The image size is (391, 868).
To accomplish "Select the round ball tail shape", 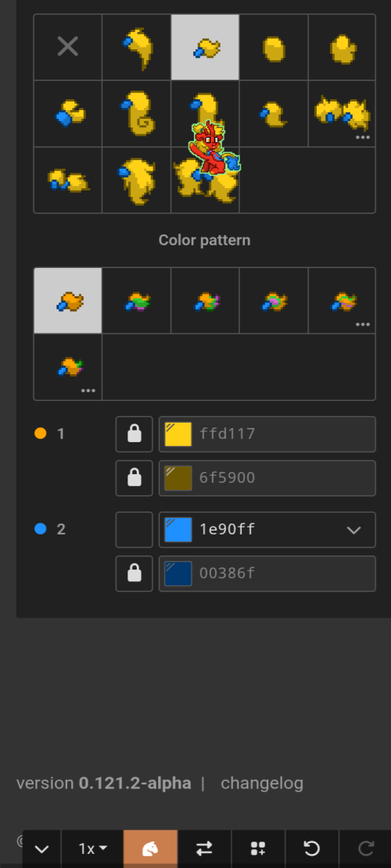I will [x=274, y=47].
